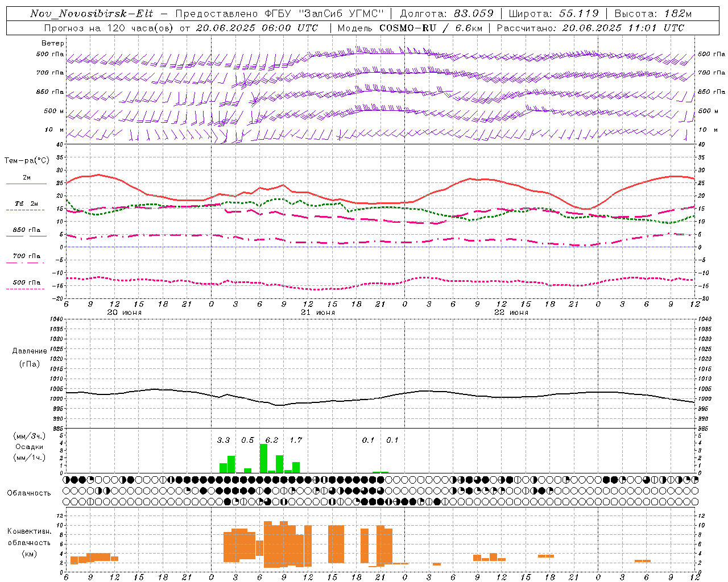Click the 0.5 precipitation total value
Screen dimensions: 728x582
pos(247,440)
